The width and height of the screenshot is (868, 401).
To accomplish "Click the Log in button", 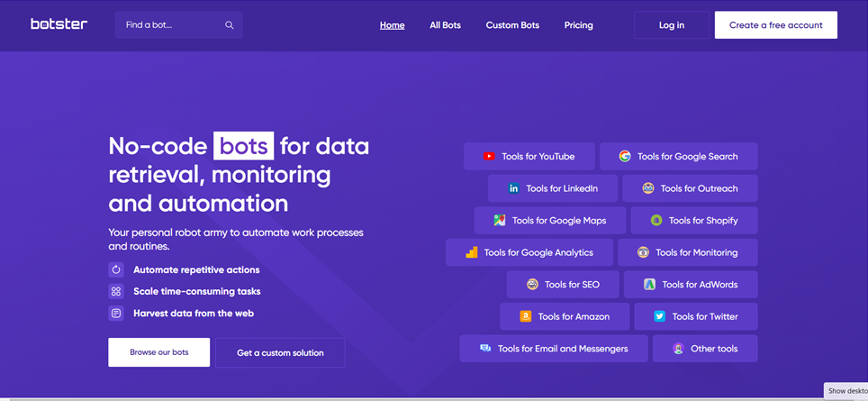I will [672, 25].
